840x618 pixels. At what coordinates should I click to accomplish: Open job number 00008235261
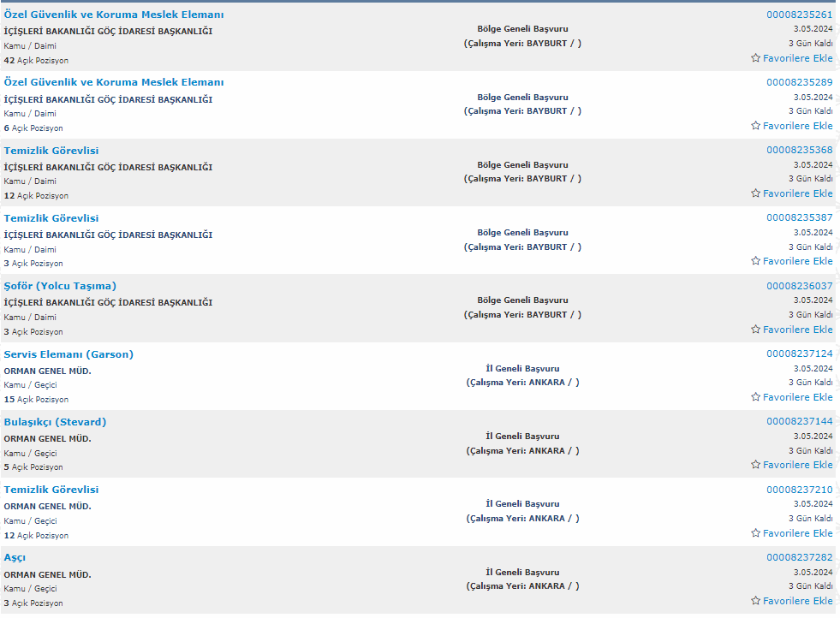(799, 15)
